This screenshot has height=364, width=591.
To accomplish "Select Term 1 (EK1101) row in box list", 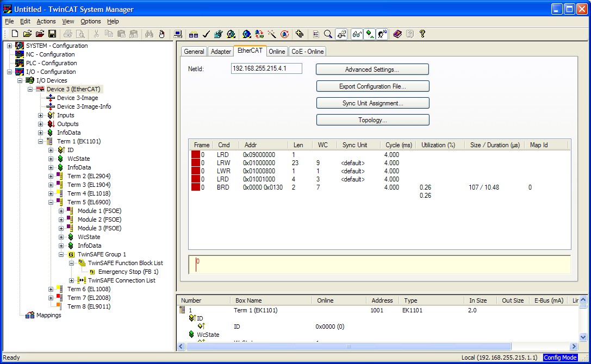I will (378, 310).
